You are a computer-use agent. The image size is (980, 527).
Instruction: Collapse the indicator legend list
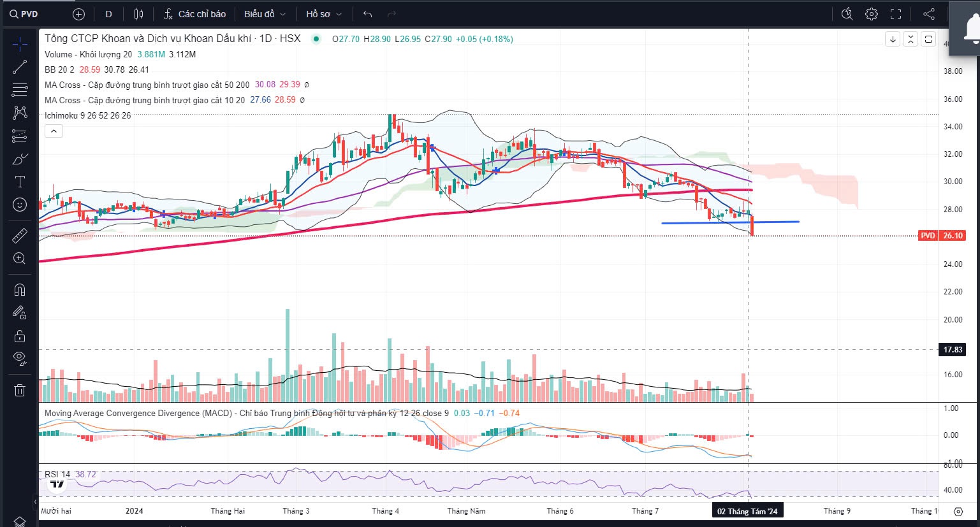(54, 131)
